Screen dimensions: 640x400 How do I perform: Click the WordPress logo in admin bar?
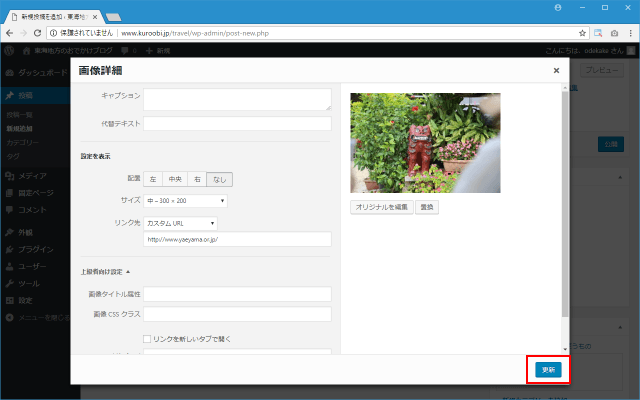click(x=9, y=51)
